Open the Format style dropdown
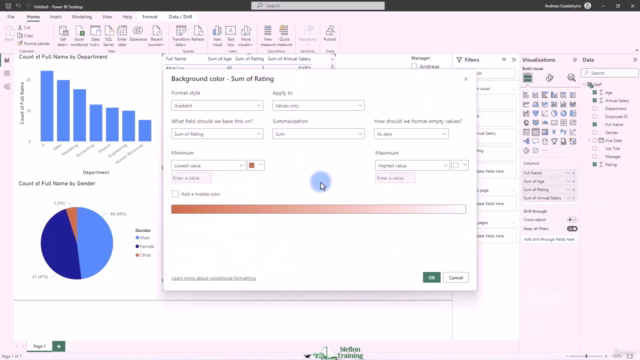 pyautogui.click(x=217, y=106)
